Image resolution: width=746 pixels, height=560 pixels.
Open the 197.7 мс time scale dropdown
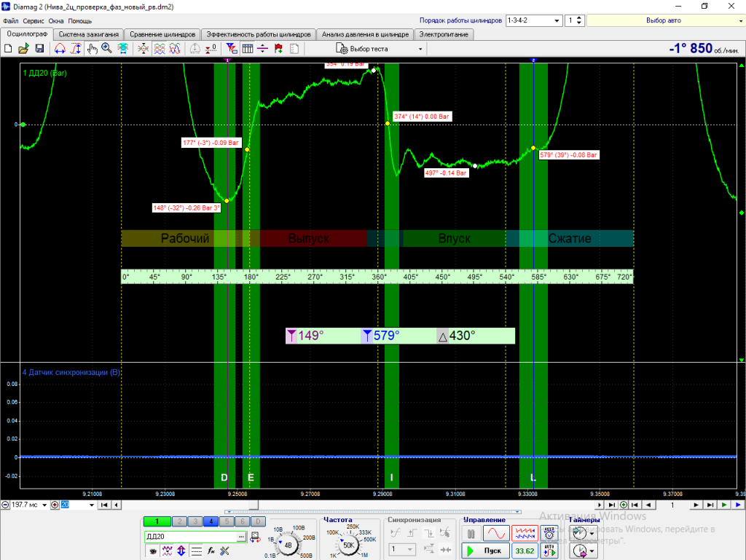click(x=44, y=505)
